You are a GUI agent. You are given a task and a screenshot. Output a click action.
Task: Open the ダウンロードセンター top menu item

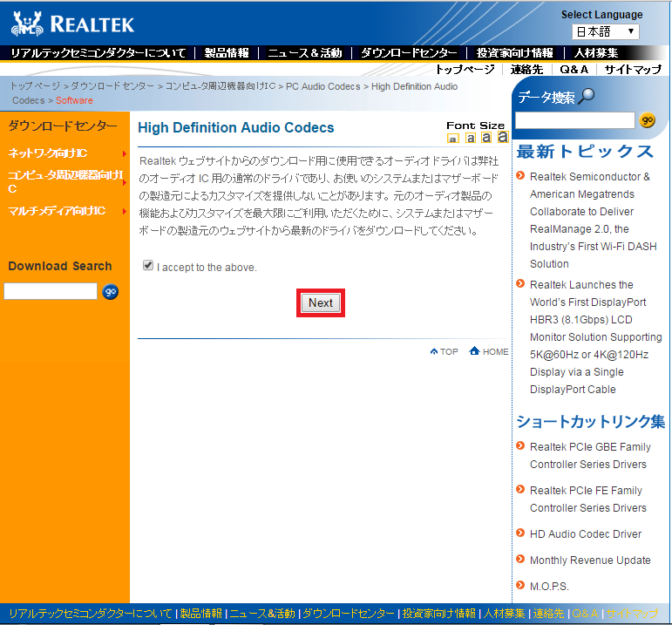409,53
